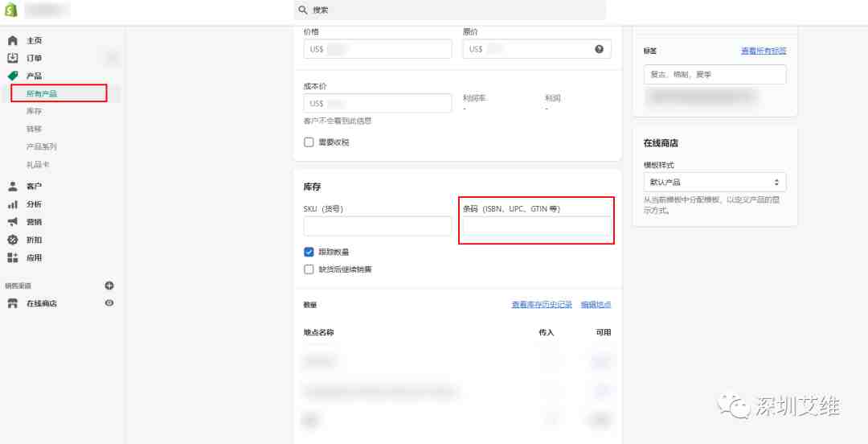Click the 在线商店 storefront icon

(13, 304)
